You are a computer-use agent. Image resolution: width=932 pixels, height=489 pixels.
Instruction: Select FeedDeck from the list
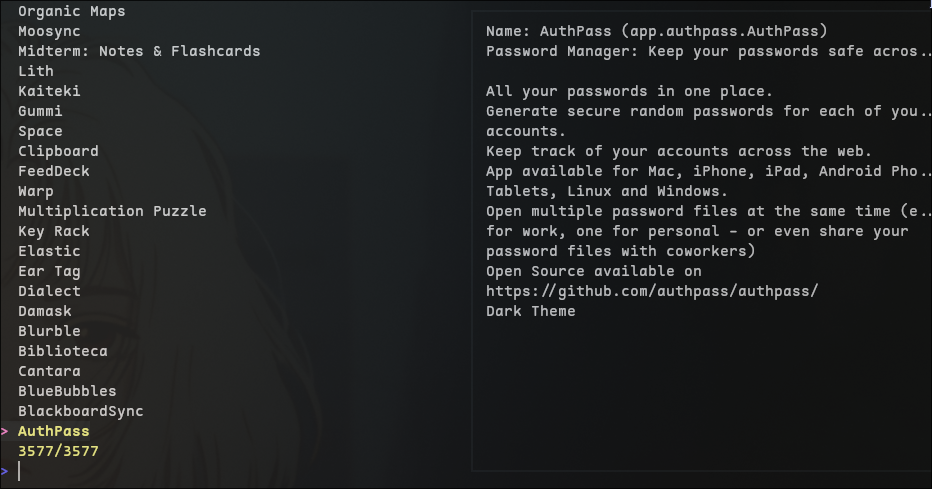pyautogui.click(x=53, y=171)
